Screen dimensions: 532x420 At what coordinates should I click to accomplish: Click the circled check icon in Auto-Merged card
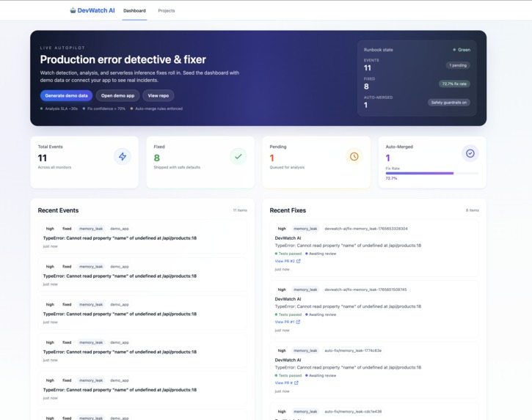click(470, 153)
